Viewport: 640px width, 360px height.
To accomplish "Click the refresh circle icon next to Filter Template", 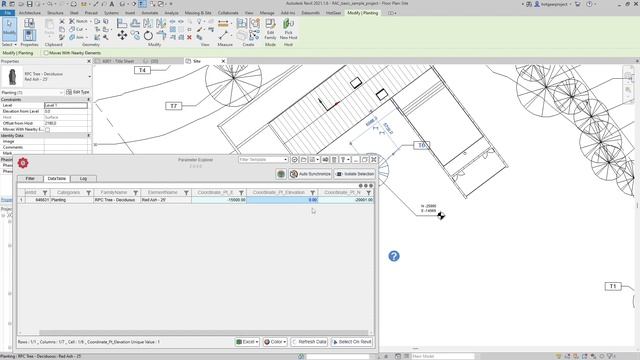I will coord(295,160).
